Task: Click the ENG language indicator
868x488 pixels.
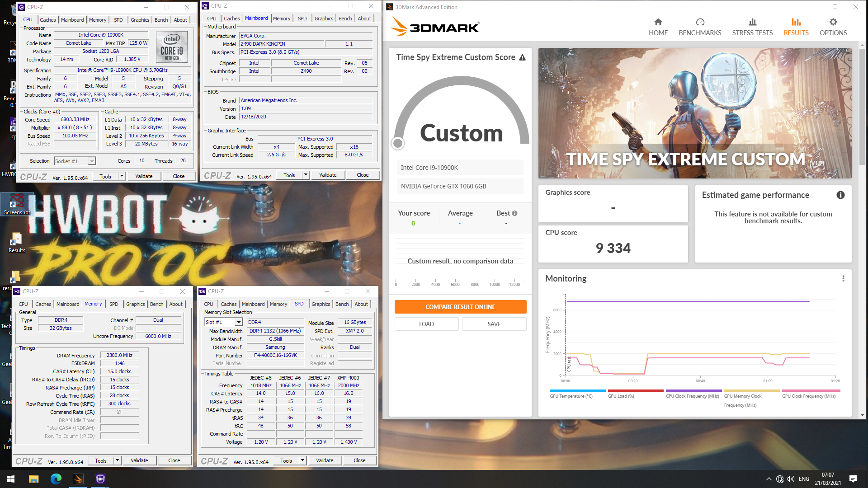Action: (804, 479)
